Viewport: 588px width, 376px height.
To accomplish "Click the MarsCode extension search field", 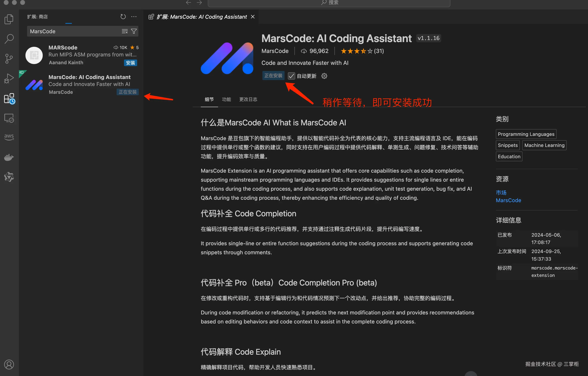I will click(x=73, y=31).
